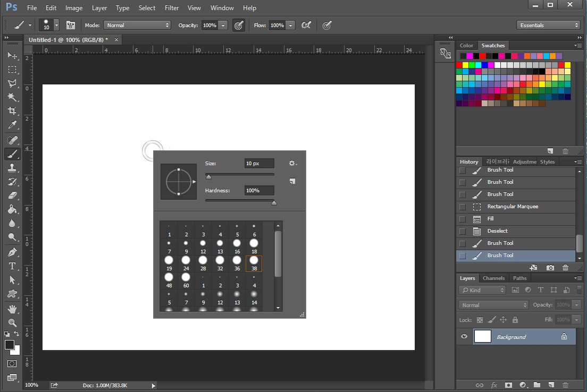The image size is (587, 392).
Task: Open the Filter menu
Action: [171, 8]
